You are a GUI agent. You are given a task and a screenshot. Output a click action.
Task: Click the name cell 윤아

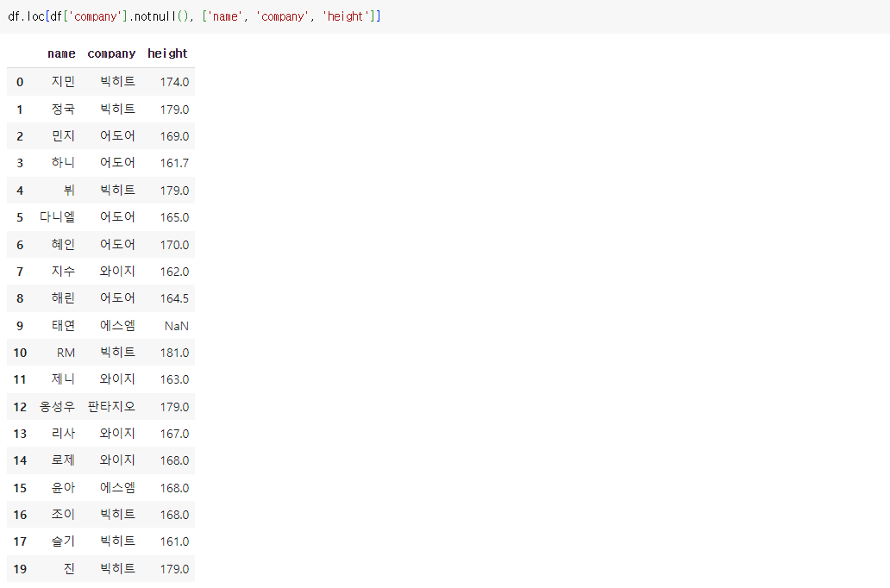pyautogui.click(x=63, y=488)
